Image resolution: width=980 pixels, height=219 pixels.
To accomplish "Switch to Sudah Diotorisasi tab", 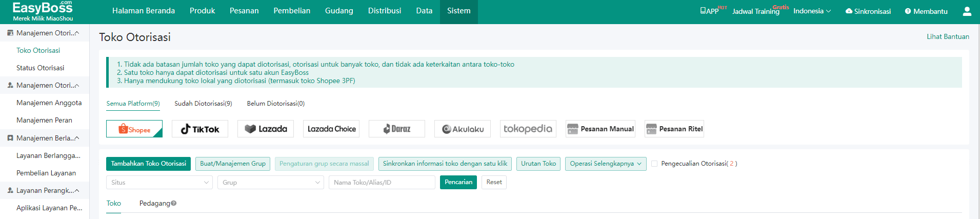I will tap(203, 103).
